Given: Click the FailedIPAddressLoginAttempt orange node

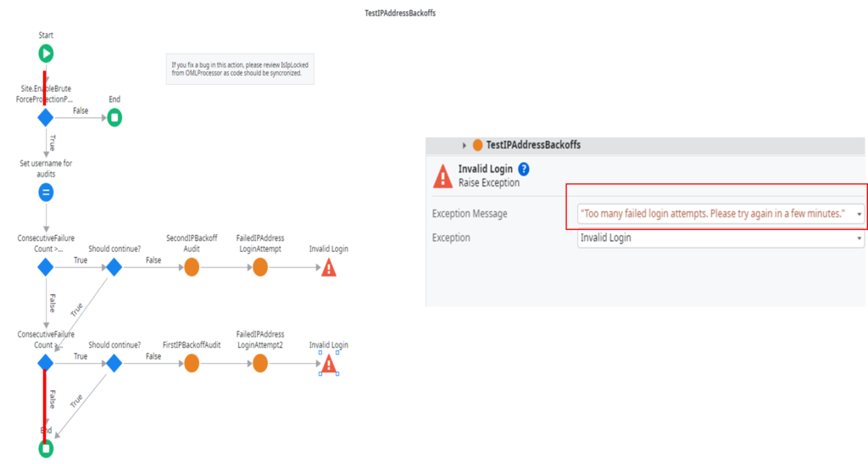Looking at the screenshot, I should [260, 267].
